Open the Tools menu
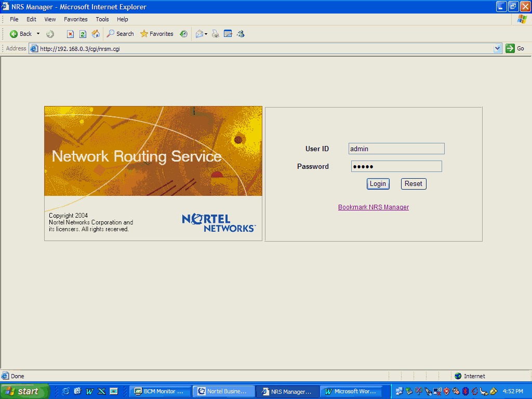 pyautogui.click(x=102, y=19)
